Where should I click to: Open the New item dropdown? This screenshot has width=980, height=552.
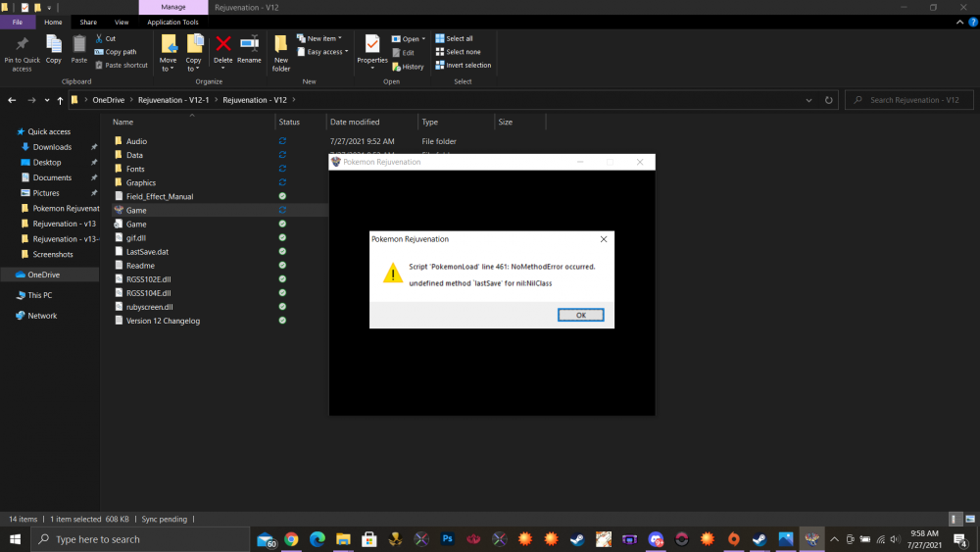click(319, 39)
